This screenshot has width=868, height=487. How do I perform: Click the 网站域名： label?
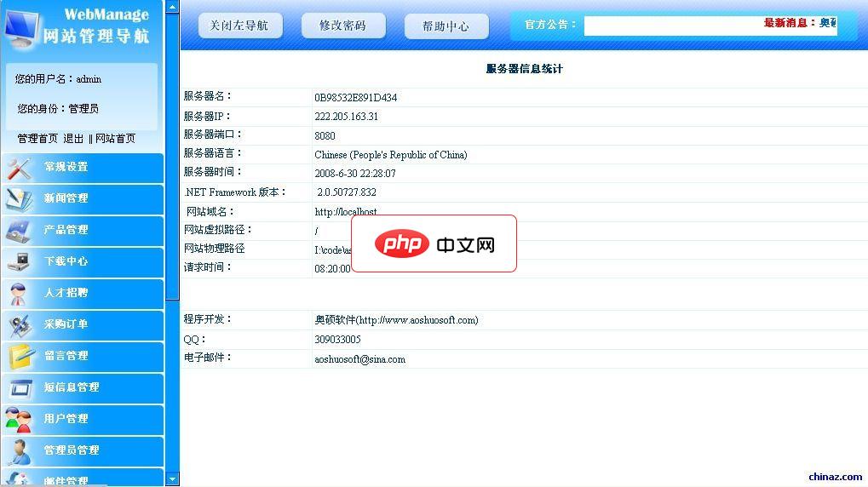point(210,211)
